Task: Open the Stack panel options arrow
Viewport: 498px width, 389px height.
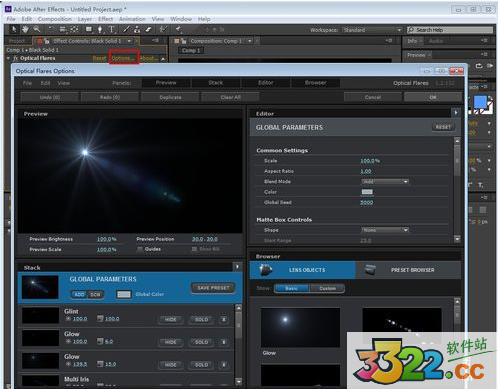Action: point(237,267)
